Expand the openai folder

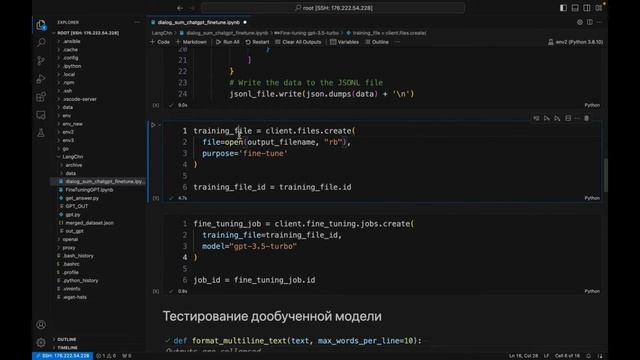point(70,239)
